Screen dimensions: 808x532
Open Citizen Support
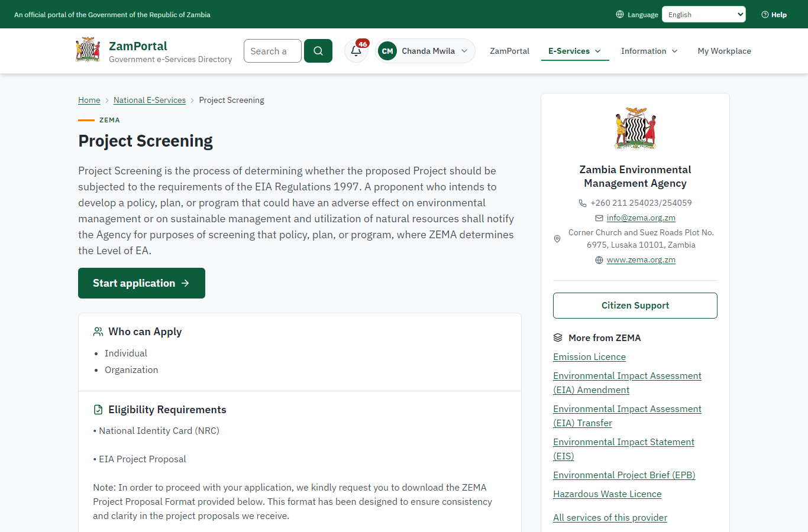(x=635, y=306)
